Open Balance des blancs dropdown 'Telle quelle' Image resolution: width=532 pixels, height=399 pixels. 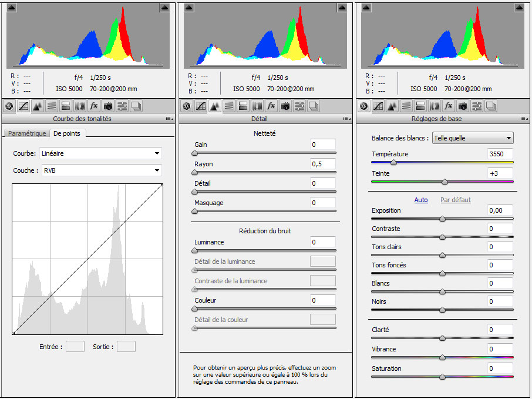(x=473, y=138)
